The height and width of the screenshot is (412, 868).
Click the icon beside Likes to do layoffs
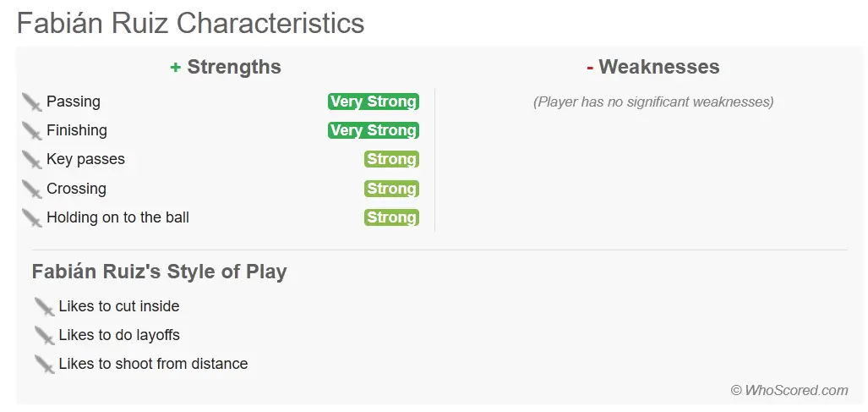tap(44, 336)
